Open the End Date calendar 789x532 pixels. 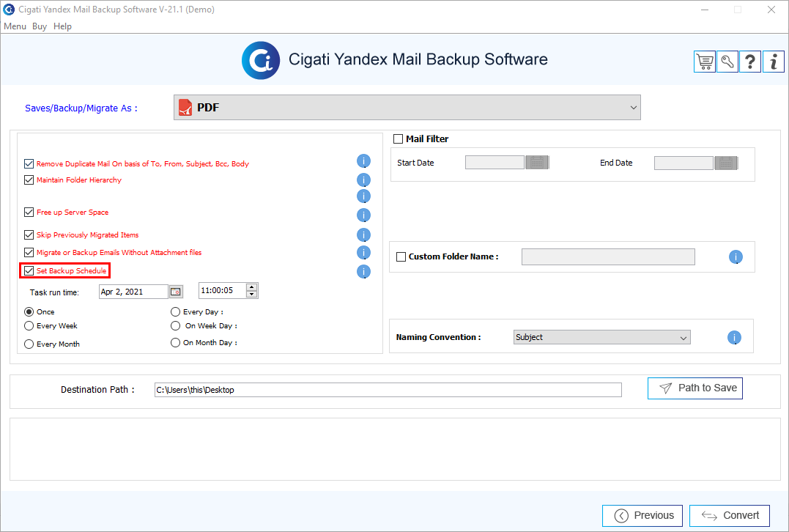point(725,163)
